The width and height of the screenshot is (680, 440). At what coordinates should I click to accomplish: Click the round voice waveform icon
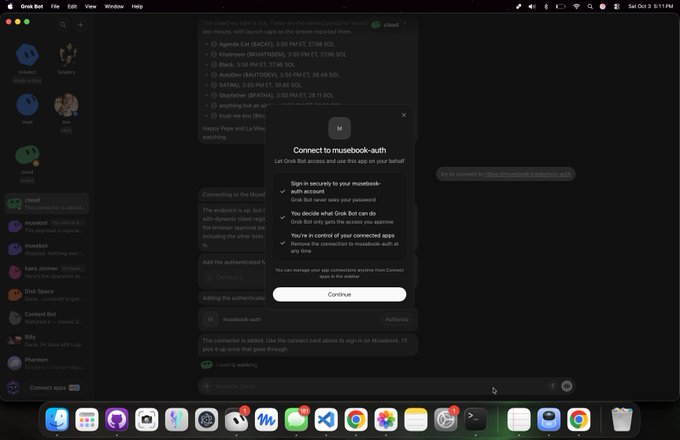pos(566,386)
